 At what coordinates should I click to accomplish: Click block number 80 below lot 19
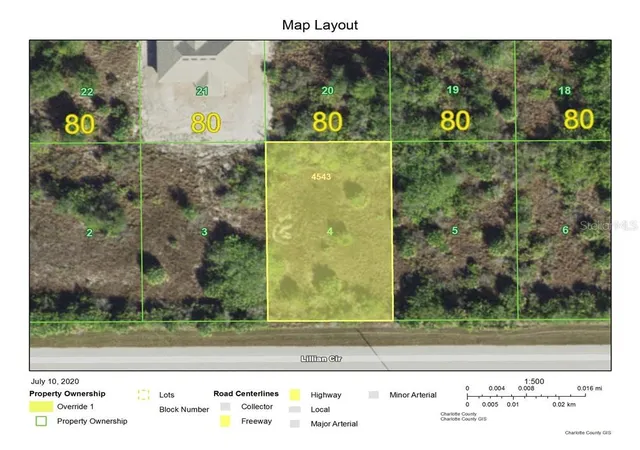455,120
